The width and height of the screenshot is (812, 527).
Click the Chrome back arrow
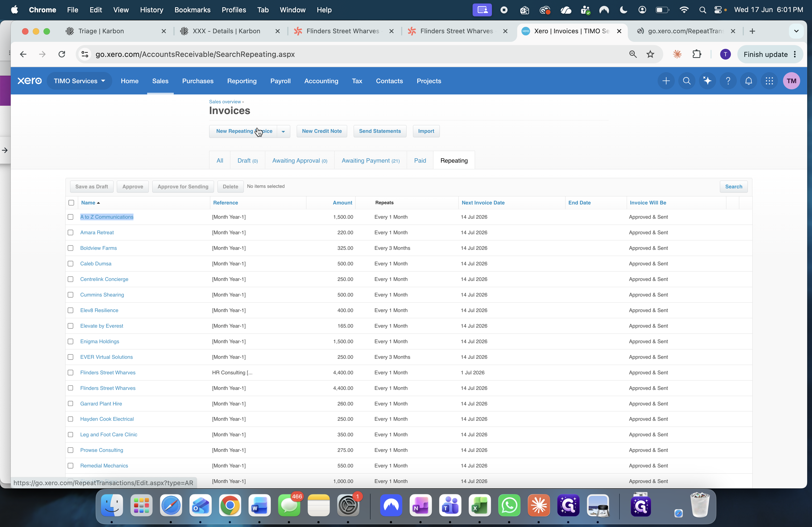coord(23,54)
